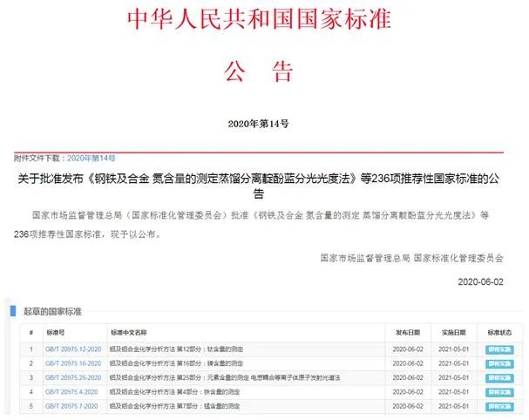Screen dimensions: 529x420
Task: Click the 标准状态 column header
Action: click(x=499, y=333)
